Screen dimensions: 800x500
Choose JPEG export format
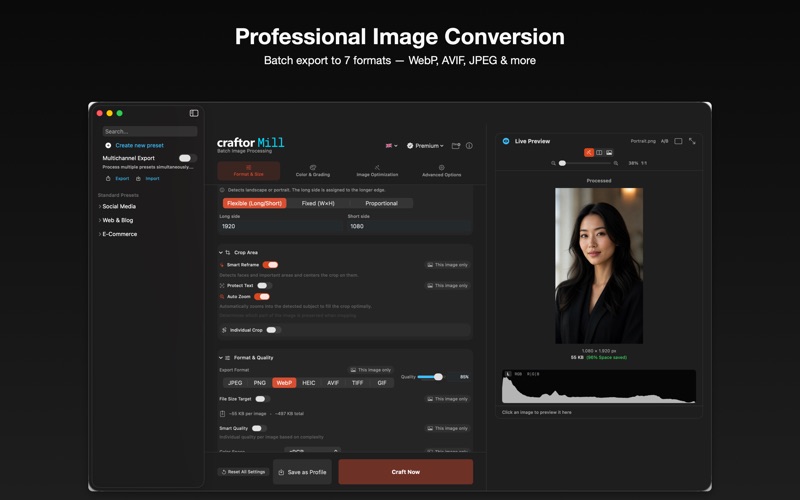tap(235, 383)
